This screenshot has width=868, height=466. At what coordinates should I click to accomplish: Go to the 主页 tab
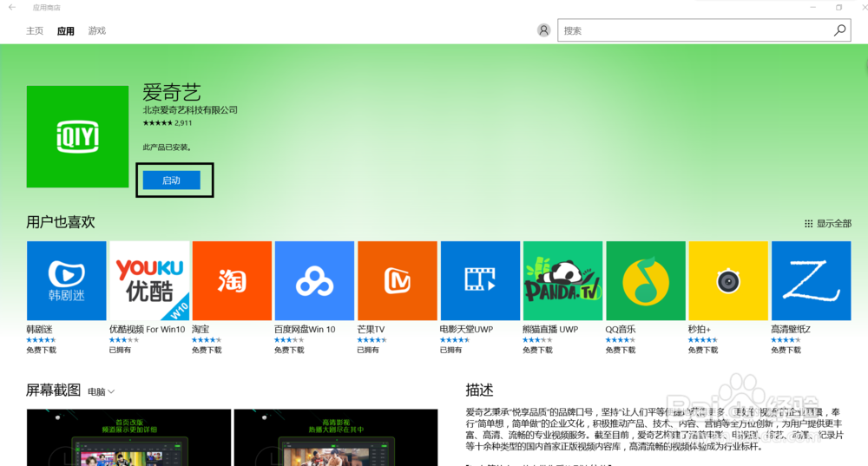click(35, 30)
